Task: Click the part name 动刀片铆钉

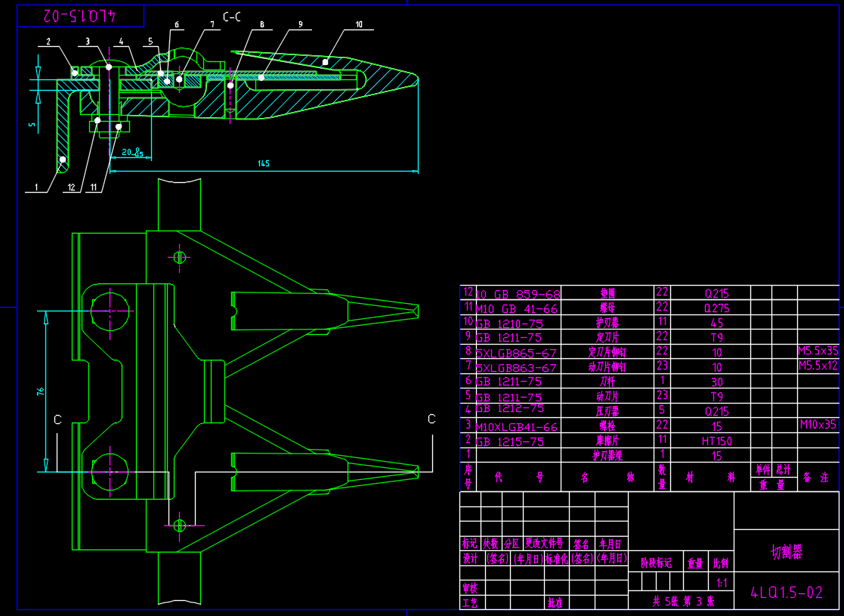Action: (x=607, y=367)
